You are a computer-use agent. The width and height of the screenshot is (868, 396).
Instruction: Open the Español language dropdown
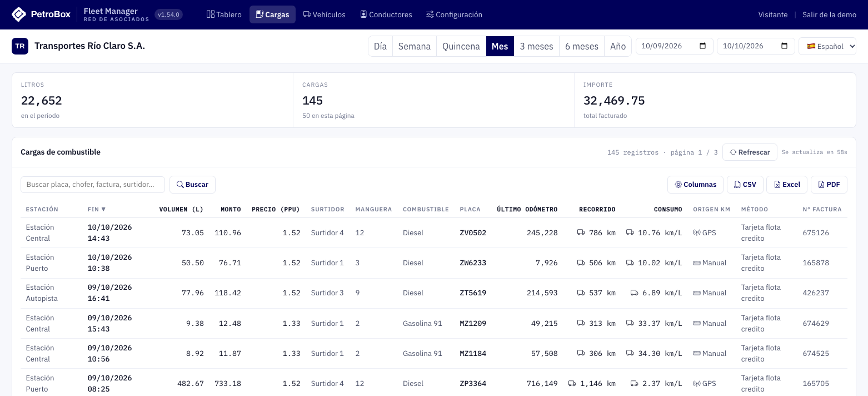pos(827,46)
